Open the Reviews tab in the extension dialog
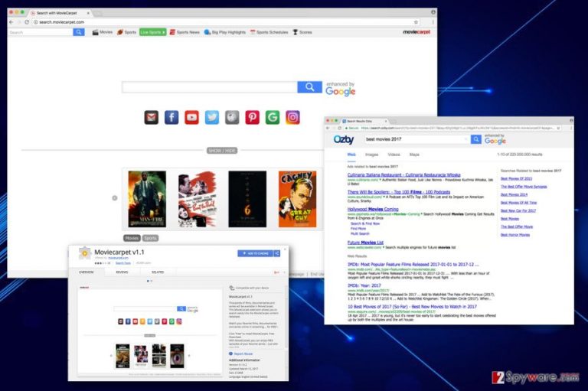 (122, 272)
